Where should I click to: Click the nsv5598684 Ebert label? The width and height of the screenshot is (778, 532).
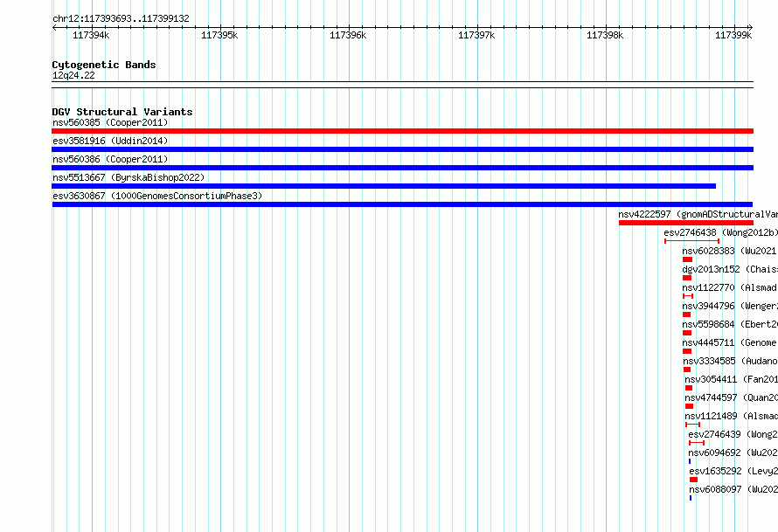[x=730, y=324]
